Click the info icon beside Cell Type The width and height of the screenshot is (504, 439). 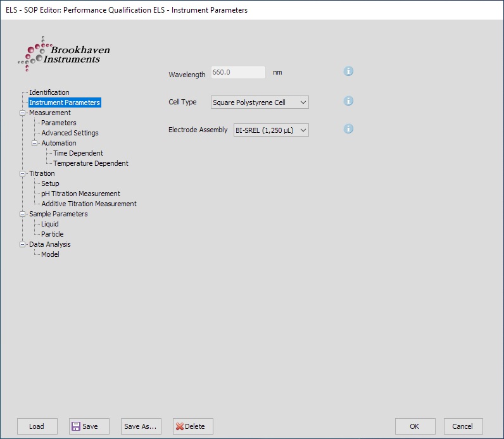click(348, 101)
